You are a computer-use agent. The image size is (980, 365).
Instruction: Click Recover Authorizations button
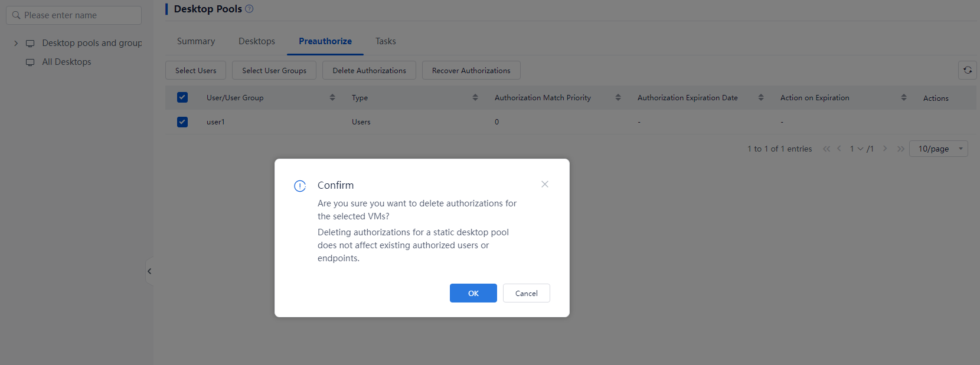(471, 70)
